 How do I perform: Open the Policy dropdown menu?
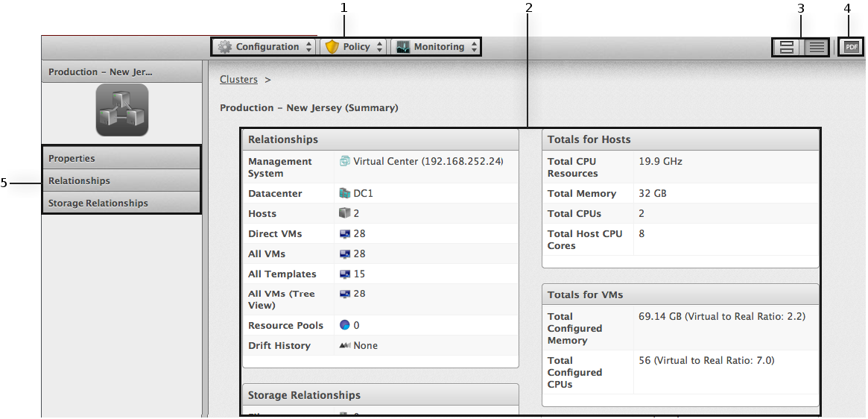point(354,47)
